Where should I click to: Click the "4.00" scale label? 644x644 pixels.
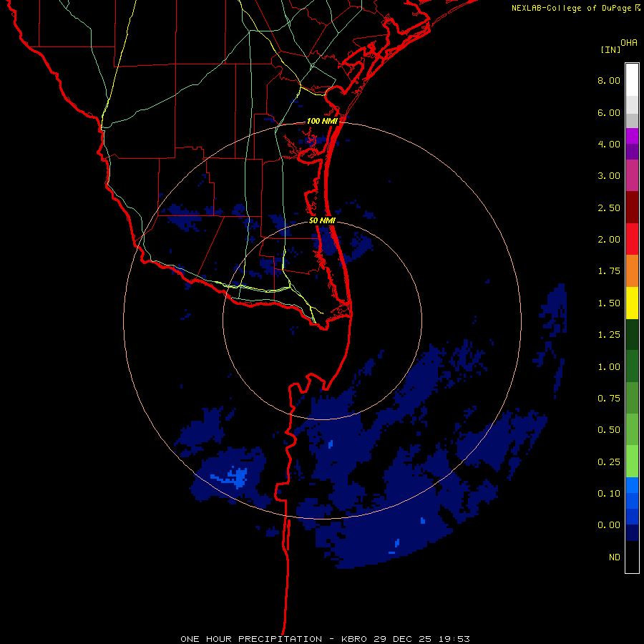click(609, 144)
